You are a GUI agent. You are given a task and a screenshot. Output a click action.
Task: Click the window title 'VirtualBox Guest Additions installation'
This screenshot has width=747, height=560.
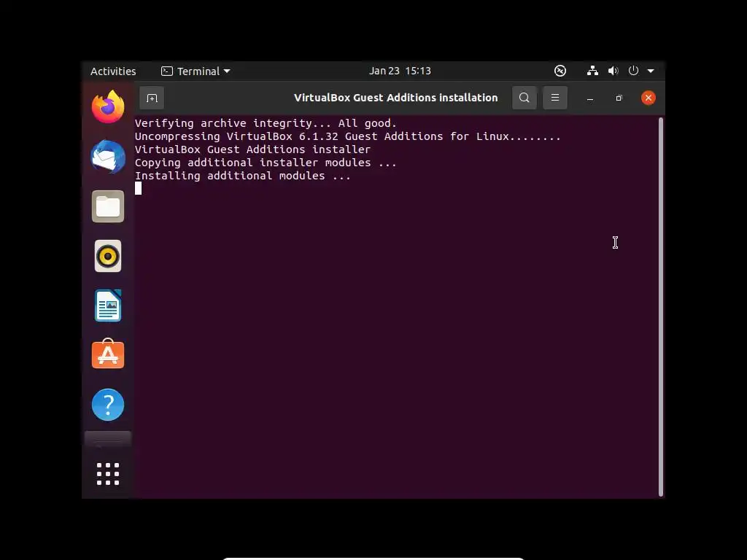(395, 98)
